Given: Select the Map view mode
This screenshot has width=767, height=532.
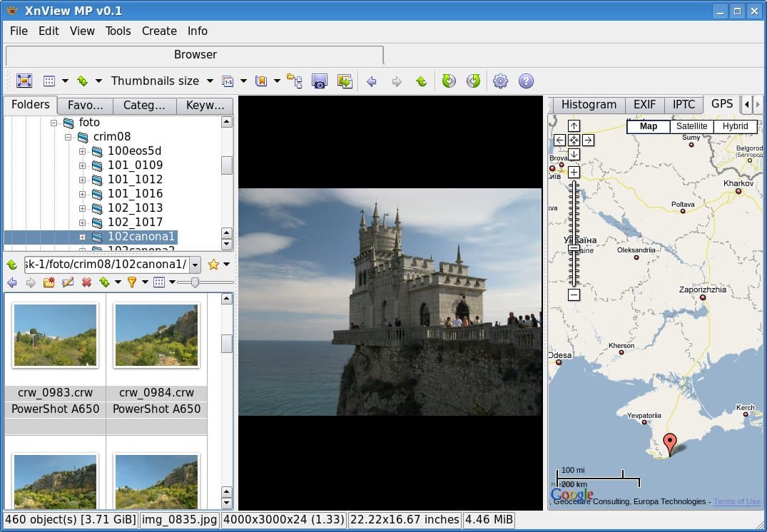Looking at the screenshot, I should (x=649, y=126).
